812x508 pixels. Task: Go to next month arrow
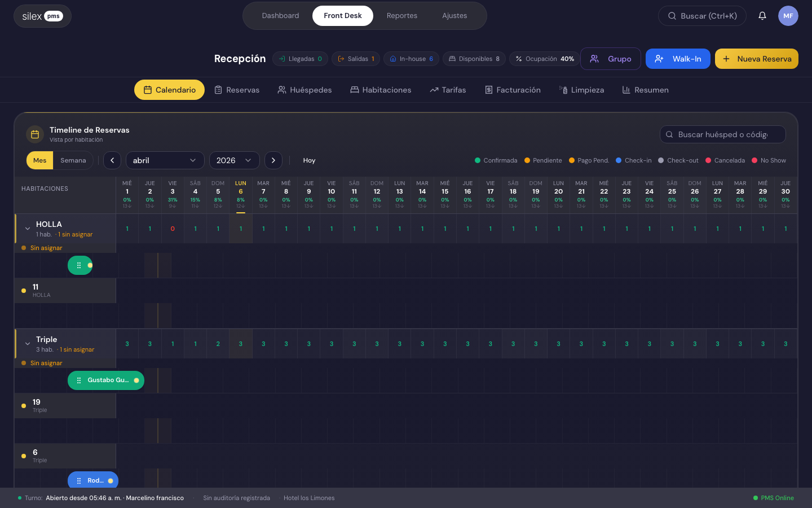click(x=273, y=160)
